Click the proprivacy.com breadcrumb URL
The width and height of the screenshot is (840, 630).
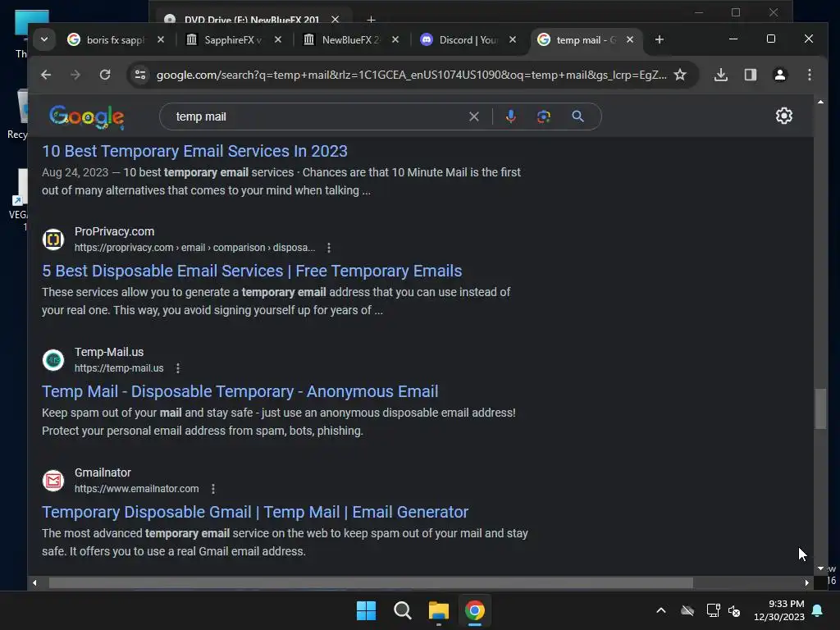(x=194, y=248)
